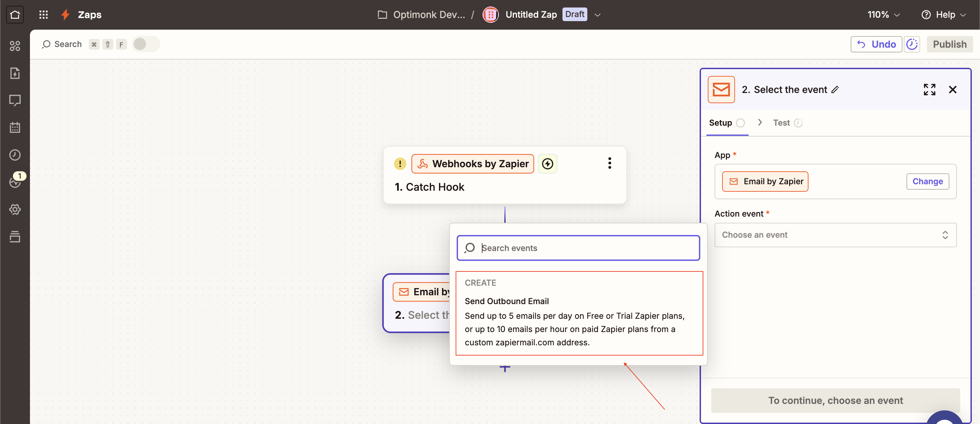This screenshot has width=980, height=424.
Task: Click the Undo button
Action: [x=876, y=44]
